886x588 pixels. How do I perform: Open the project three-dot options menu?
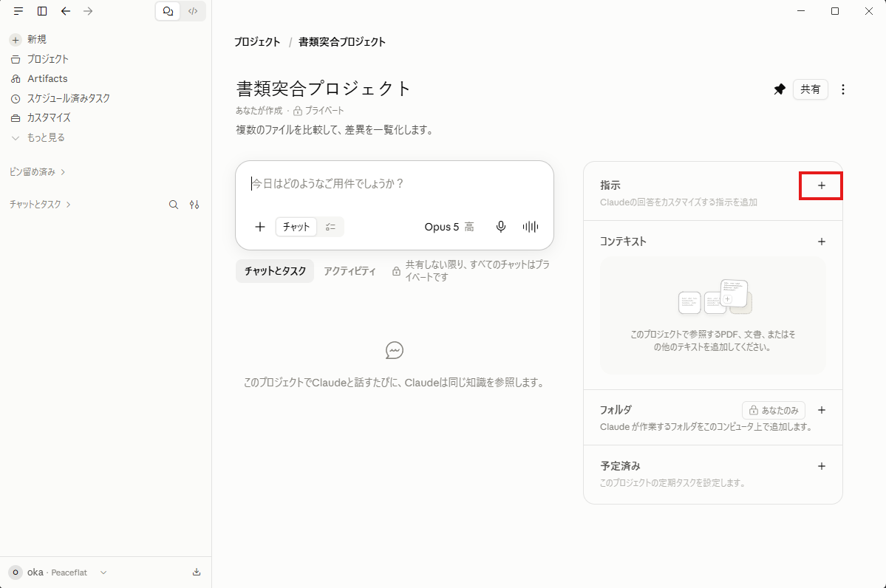(x=843, y=89)
